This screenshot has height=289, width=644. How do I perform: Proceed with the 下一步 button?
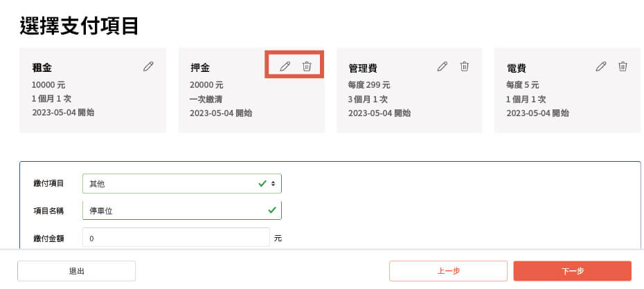pyautogui.click(x=573, y=271)
